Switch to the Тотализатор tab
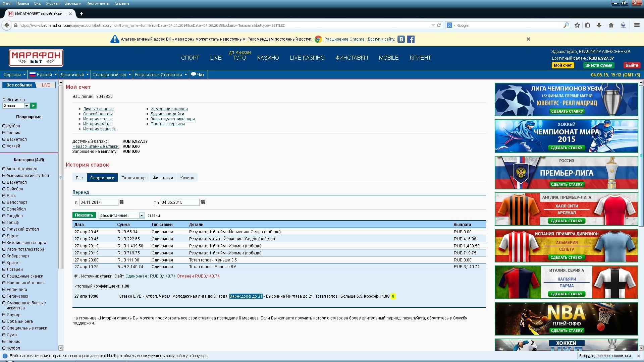This screenshot has width=644, height=362. [133, 178]
